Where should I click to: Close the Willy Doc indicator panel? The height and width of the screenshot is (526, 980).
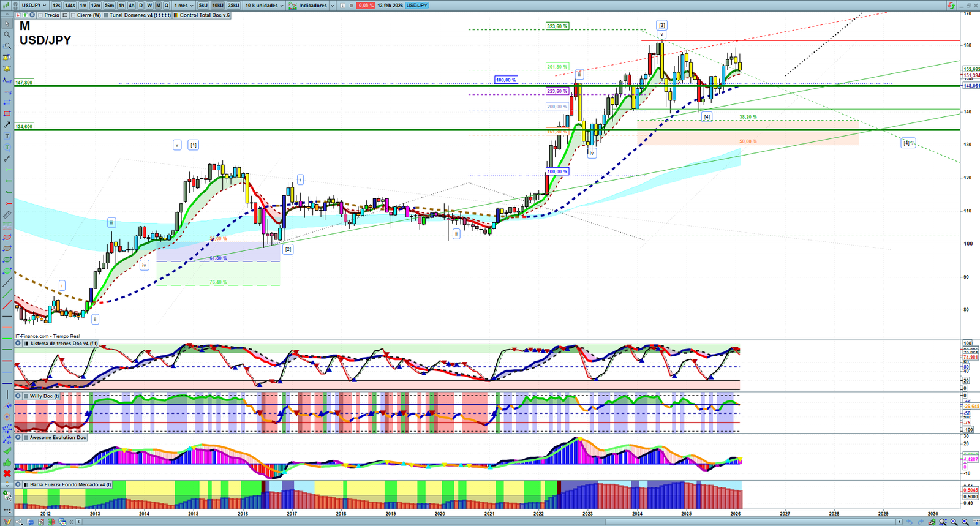18,396
